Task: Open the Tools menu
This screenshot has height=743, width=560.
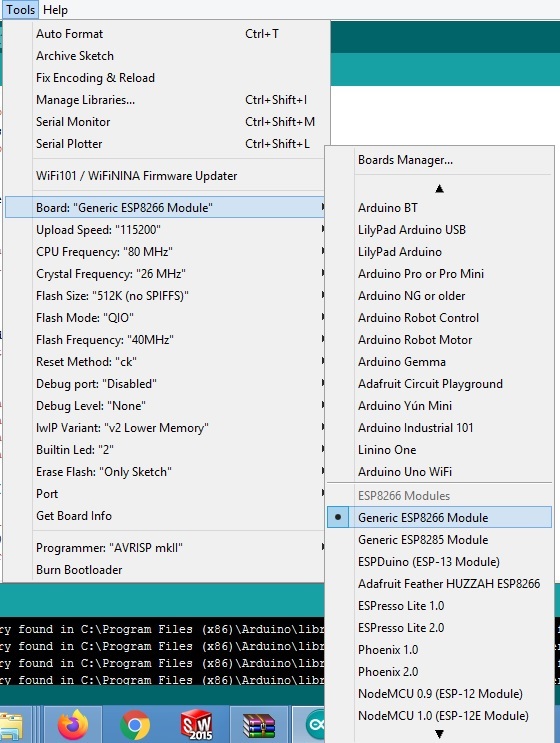Action: pos(20,9)
